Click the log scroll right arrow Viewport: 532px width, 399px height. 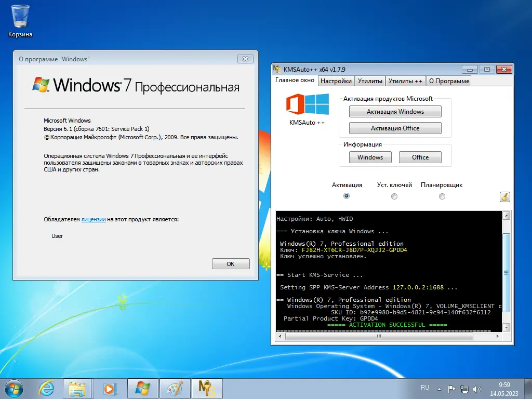497,336
